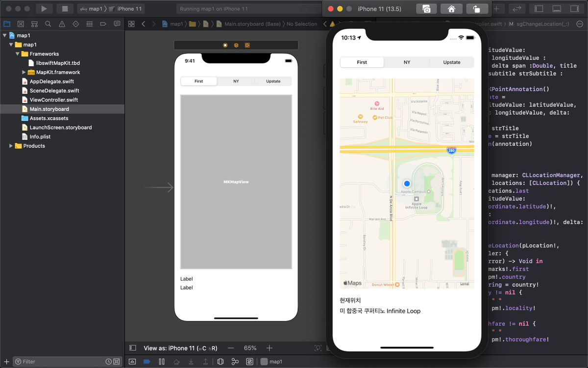
Task: Select libswiftMapKit.tbd file
Action: pyautogui.click(x=58, y=63)
